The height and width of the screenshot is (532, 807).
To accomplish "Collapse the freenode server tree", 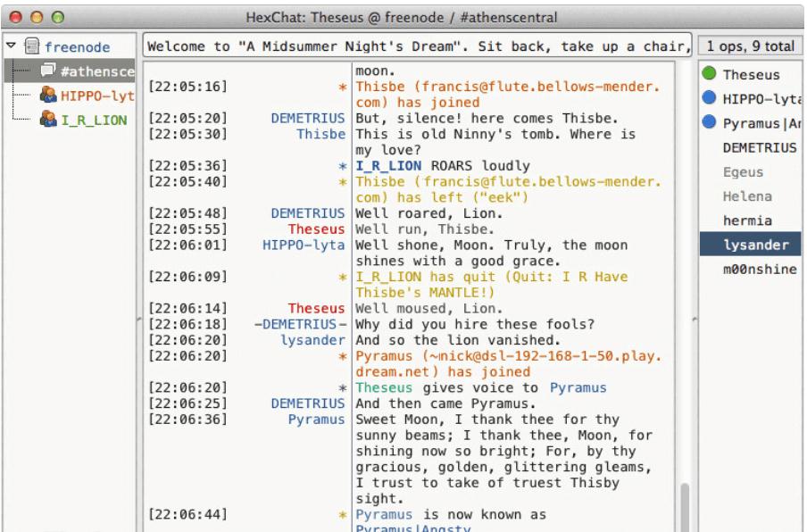I will point(12,46).
